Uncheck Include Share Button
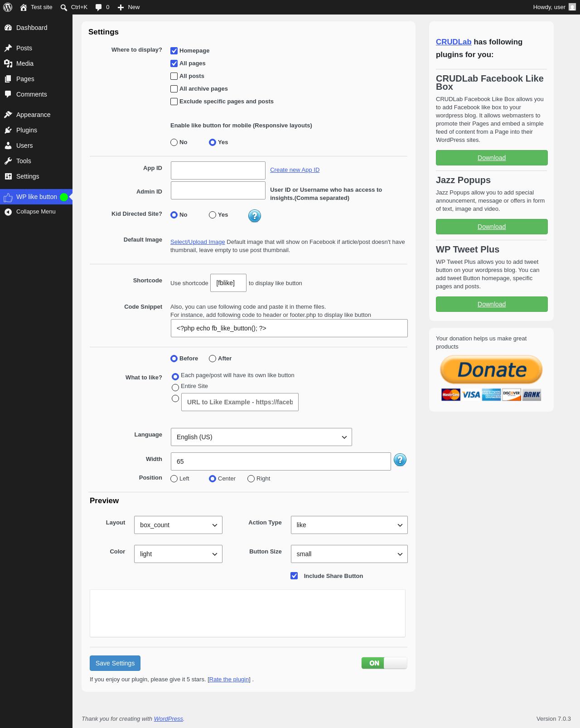This screenshot has height=728, width=580. click(295, 576)
